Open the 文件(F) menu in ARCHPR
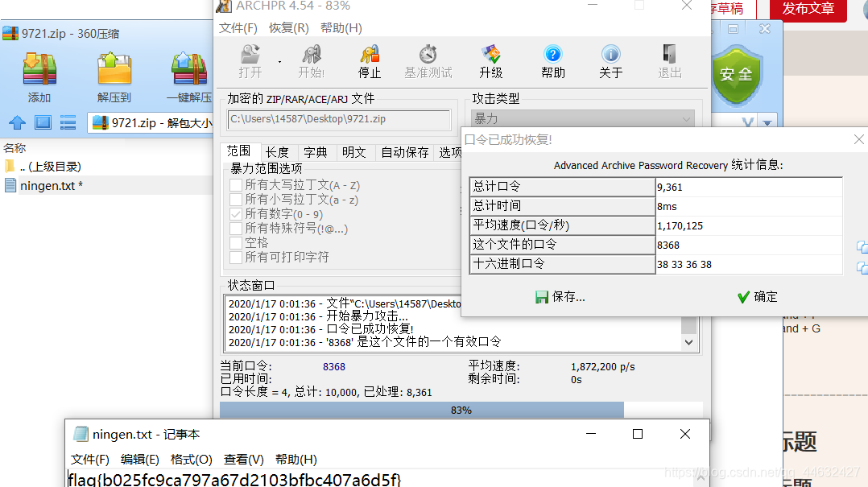The width and height of the screenshot is (868, 487). tap(238, 27)
